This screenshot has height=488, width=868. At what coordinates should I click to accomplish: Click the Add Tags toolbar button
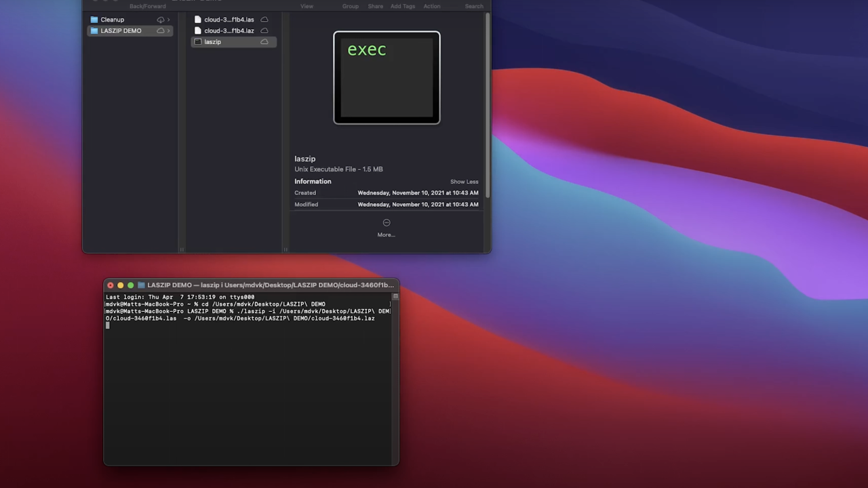tap(403, 6)
